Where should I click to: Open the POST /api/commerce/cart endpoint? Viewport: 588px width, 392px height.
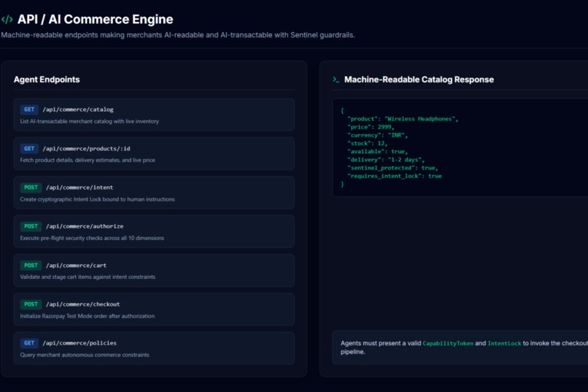point(154,271)
